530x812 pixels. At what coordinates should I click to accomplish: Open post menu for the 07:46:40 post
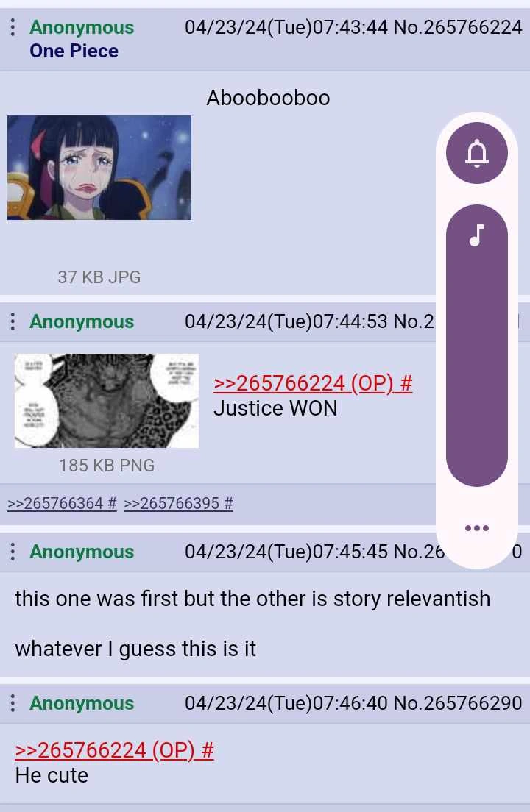(x=13, y=703)
